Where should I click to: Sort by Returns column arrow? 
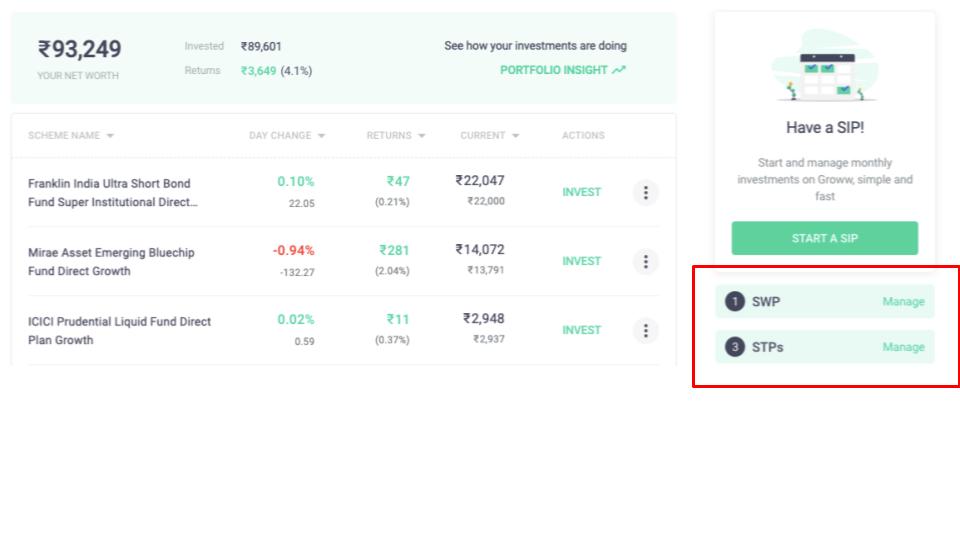pos(421,136)
